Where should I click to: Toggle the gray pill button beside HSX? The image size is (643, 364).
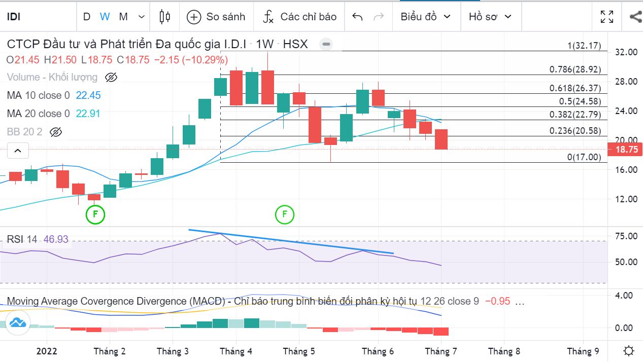tap(326, 44)
